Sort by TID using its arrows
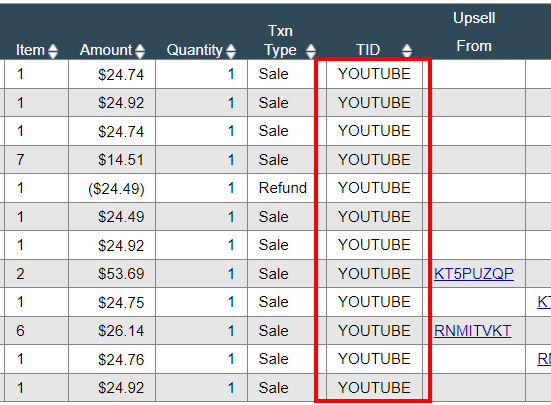The image size is (551, 405). 407,51
